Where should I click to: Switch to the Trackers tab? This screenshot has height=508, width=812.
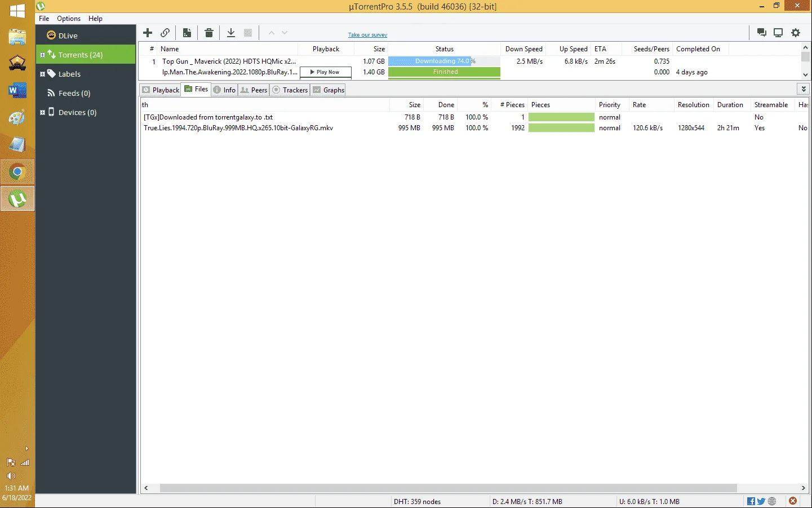click(x=290, y=90)
